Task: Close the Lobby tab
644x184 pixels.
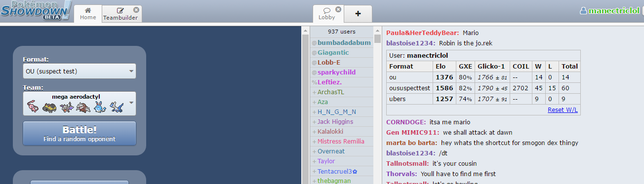Action: tap(338, 9)
